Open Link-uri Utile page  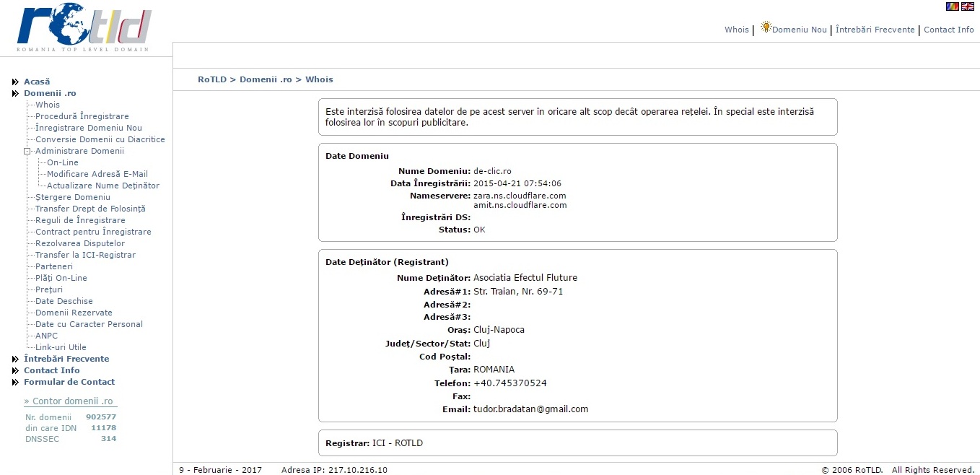coord(61,348)
